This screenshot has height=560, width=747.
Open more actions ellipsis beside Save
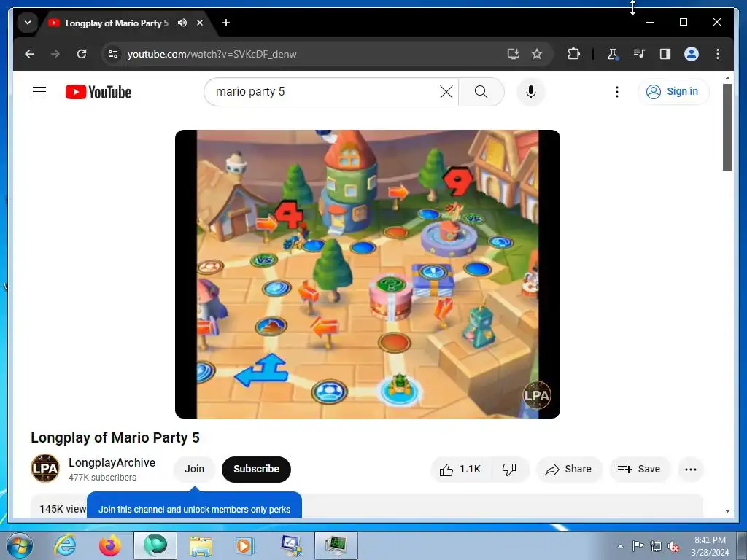[x=690, y=470]
